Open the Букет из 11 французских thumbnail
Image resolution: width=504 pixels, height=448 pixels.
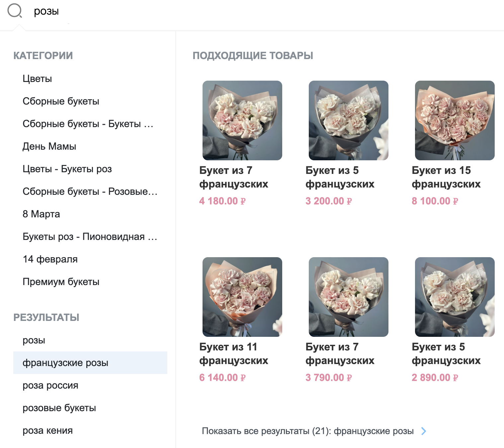(x=242, y=297)
